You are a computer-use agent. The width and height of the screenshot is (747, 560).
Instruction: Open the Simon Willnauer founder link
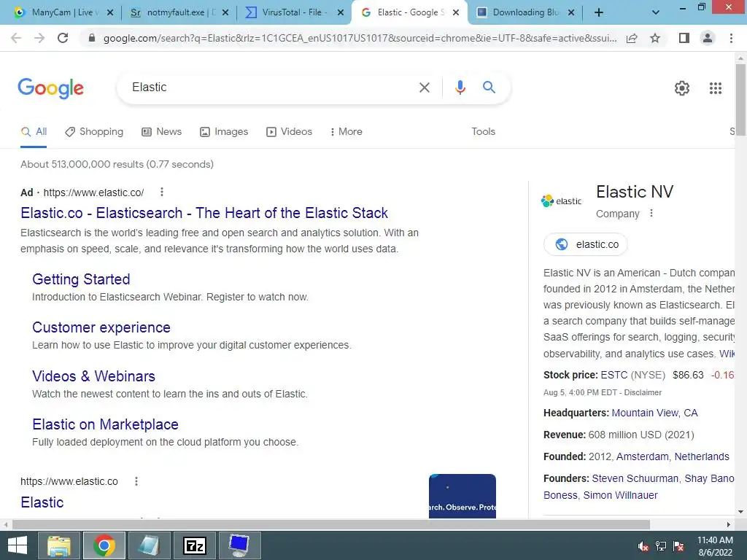[620, 495]
